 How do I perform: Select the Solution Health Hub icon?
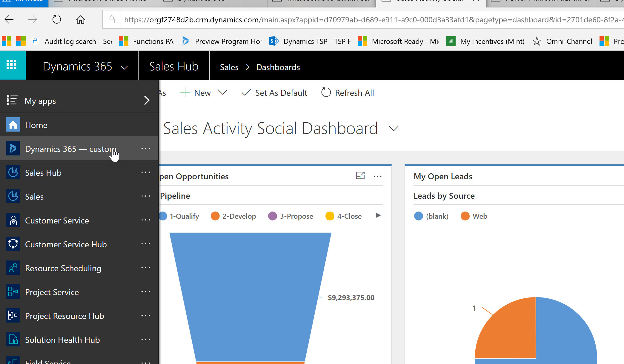pos(13,340)
